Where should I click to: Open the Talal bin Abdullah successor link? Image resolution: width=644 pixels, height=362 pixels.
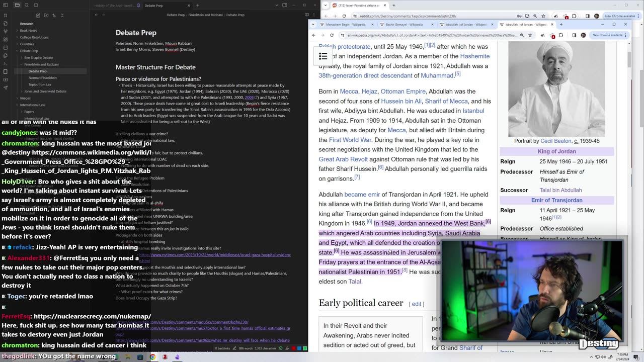pyautogui.click(x=560, y=190)
